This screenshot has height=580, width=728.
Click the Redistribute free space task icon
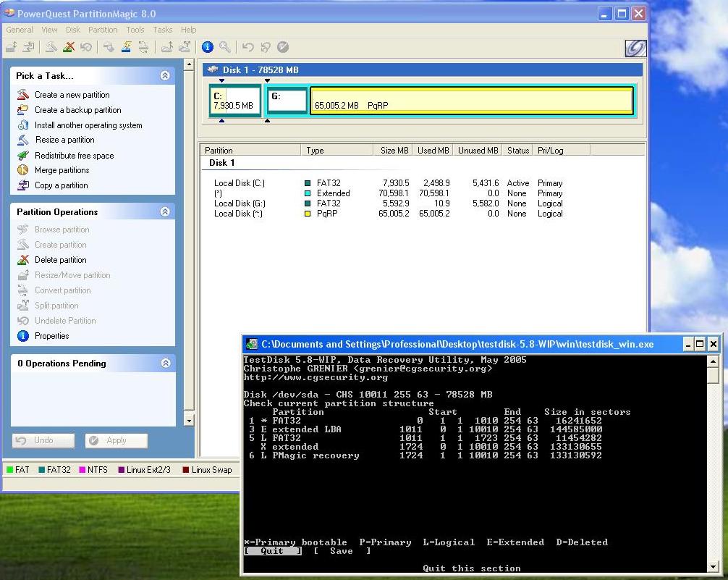click(22, 155)
